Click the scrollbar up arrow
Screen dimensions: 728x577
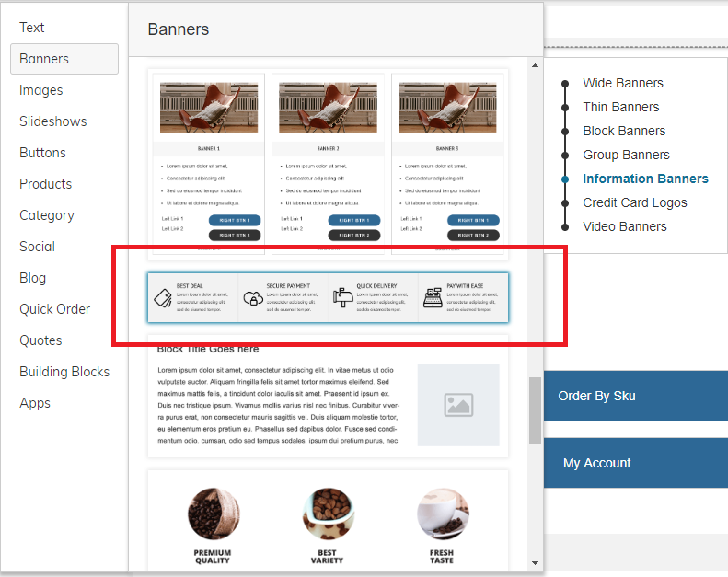tap(535, 65)
